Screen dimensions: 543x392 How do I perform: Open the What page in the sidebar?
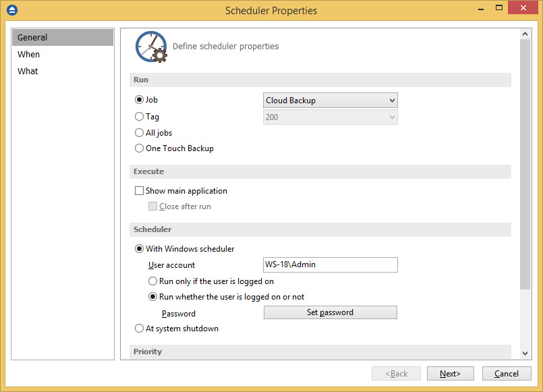pos(28,71)
